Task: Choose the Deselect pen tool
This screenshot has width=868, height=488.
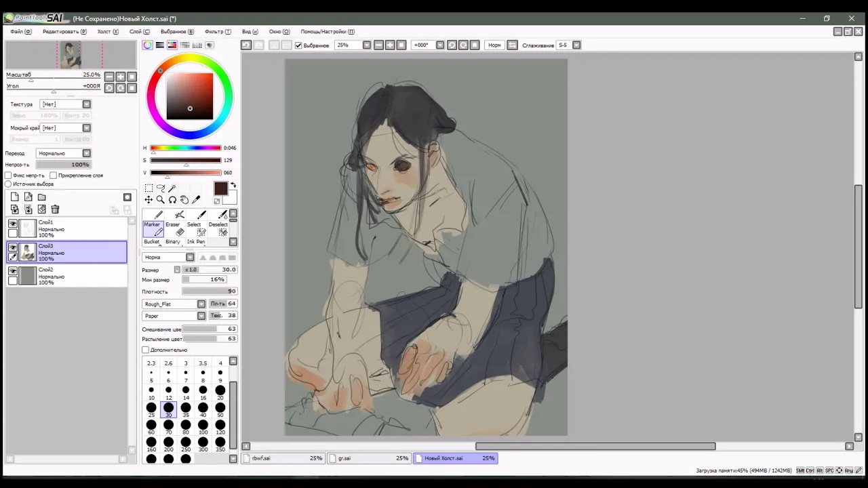Action: point(218,228)
